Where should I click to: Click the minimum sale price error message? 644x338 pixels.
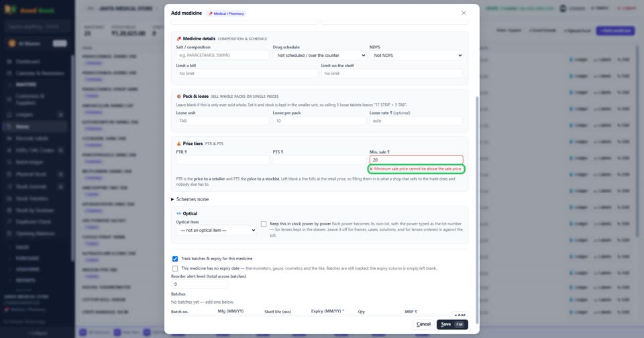(417, 169)
